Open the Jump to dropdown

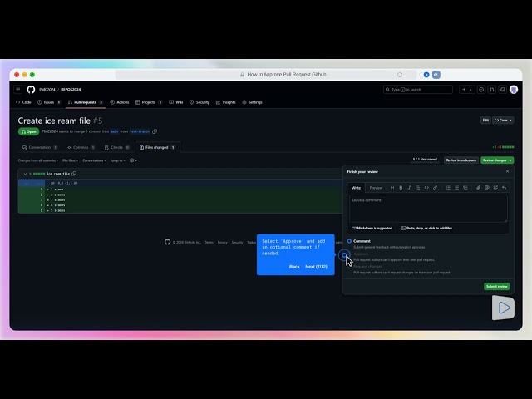[x=118, y=160]
